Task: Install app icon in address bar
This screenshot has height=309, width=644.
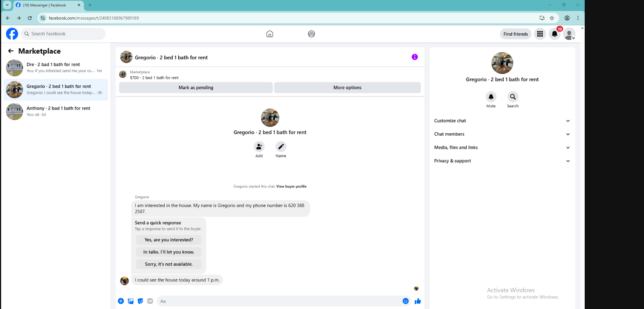Action: click(x=542, y=18)
